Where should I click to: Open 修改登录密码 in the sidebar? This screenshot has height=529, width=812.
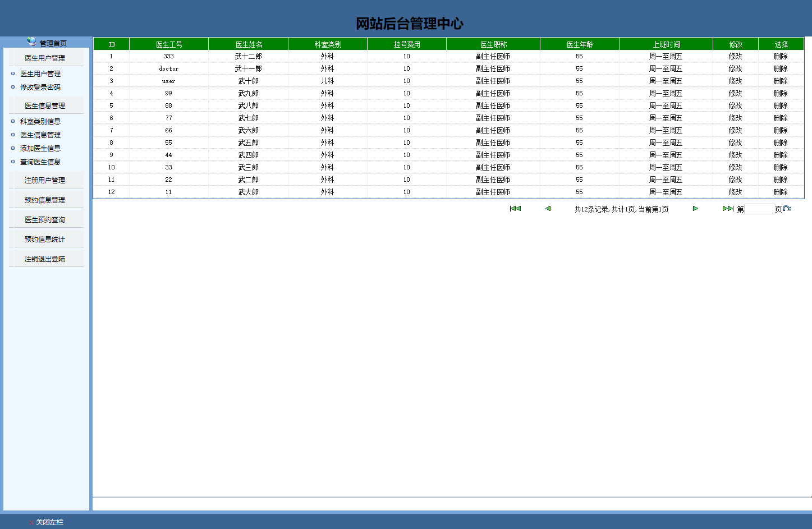coord(40,87)
